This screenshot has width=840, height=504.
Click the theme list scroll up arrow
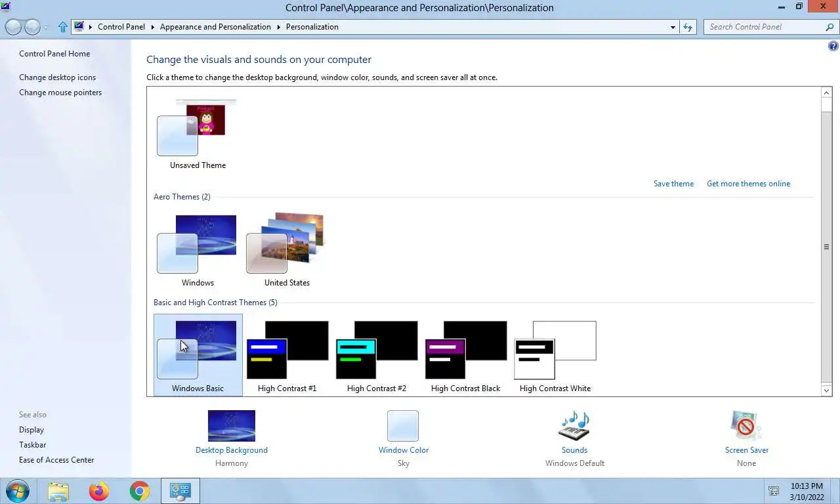(x=827, y=93)
